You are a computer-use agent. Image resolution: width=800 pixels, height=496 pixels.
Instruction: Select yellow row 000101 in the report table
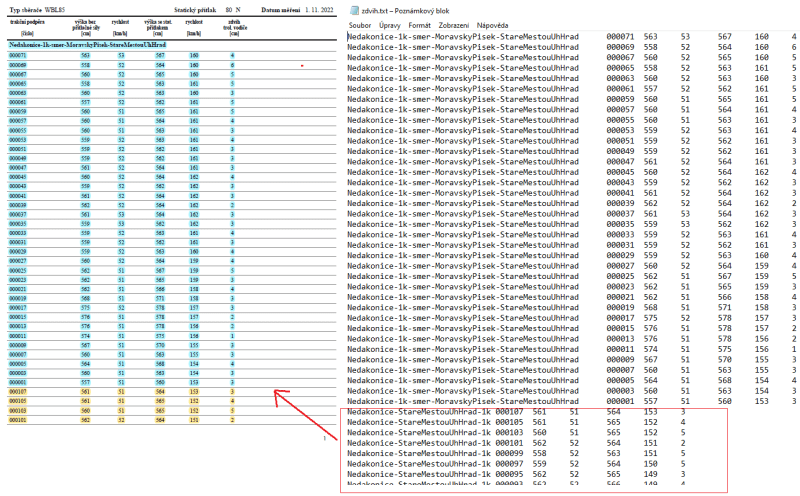pyautogui.click(x=172, y=420)
